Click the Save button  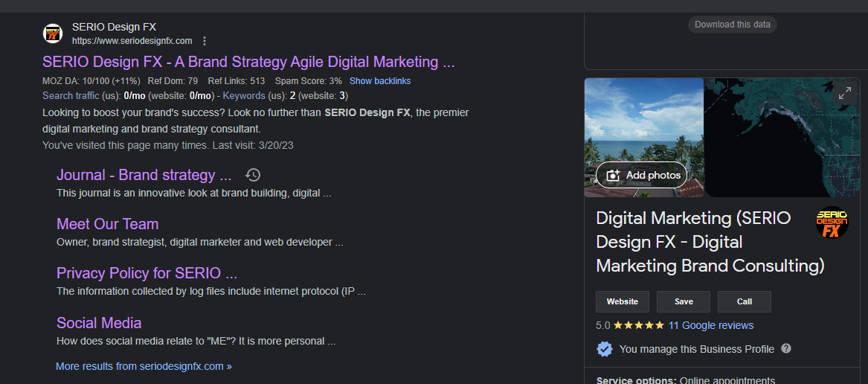pyautogui.click(x=684, y=302)
